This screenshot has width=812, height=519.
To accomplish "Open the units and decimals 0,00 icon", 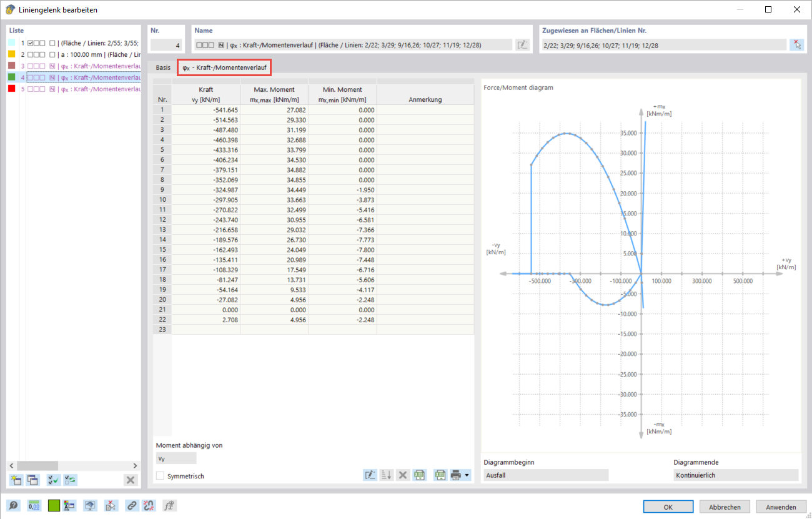I will tap(34, 506).
